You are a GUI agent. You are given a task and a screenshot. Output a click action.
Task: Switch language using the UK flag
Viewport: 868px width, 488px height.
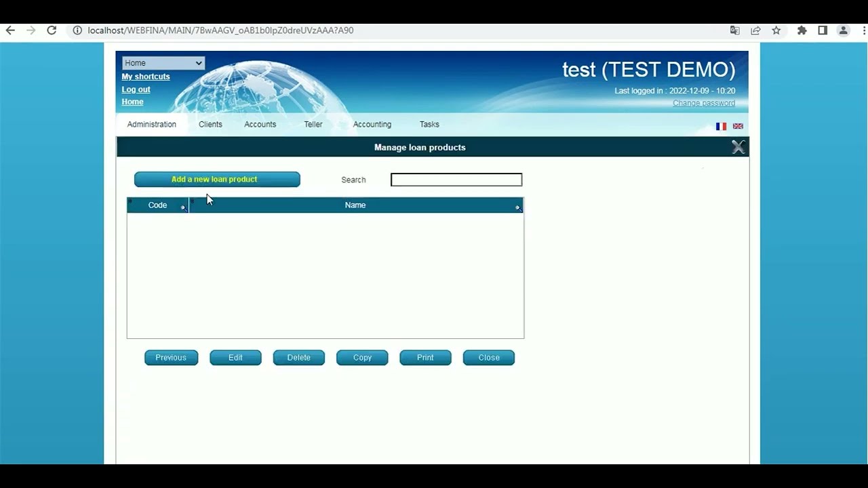(x=738, y=126)
